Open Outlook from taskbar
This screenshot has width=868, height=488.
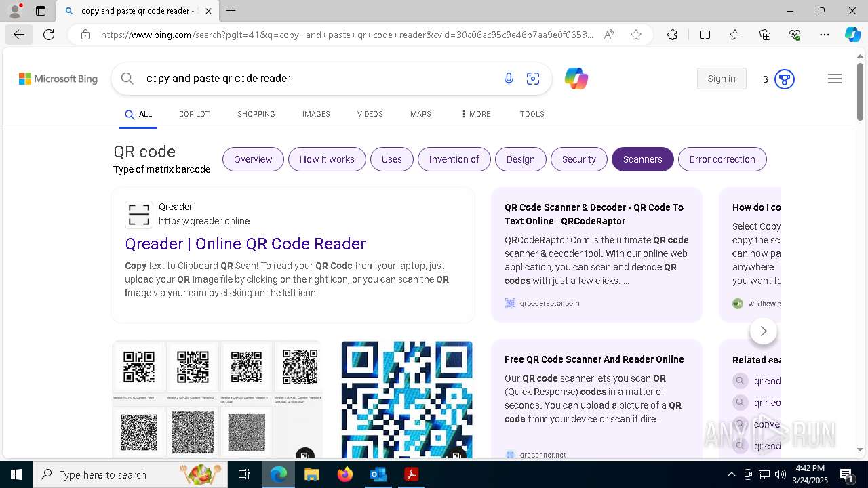tap(378, 474)
